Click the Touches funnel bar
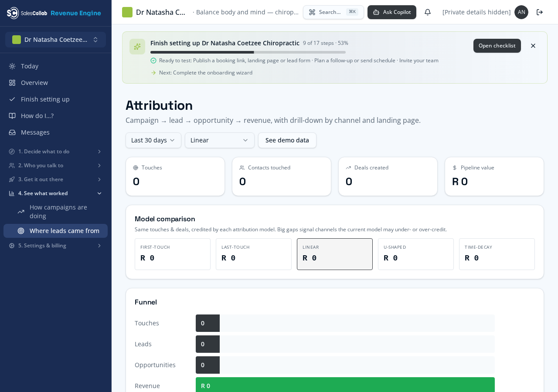The image size is (558, 392). coord(345,323)
